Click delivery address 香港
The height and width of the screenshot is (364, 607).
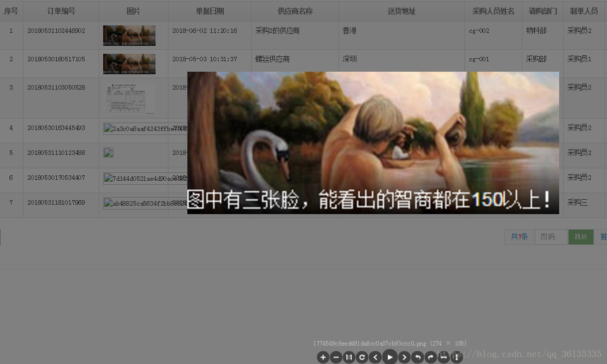(350, 31)
